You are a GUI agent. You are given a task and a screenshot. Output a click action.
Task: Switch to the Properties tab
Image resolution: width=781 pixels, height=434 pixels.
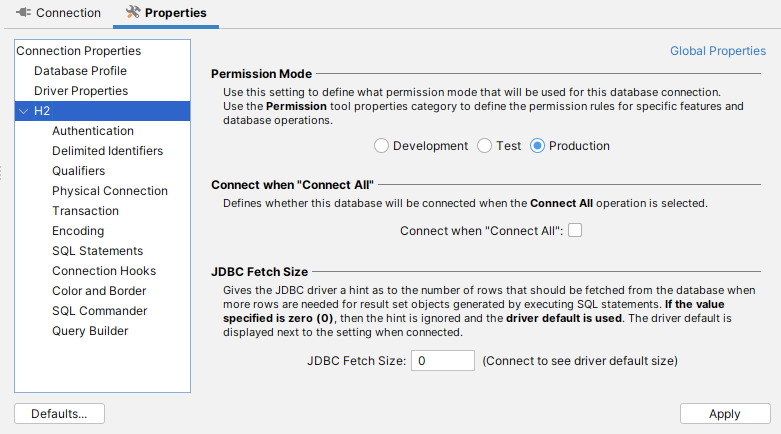click(166, 13)
